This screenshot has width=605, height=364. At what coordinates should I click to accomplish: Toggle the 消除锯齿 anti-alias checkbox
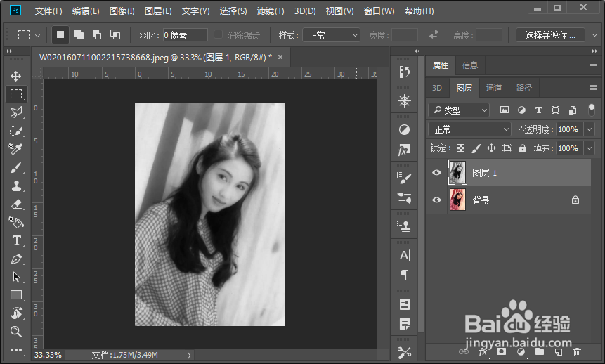coord(218,34)
